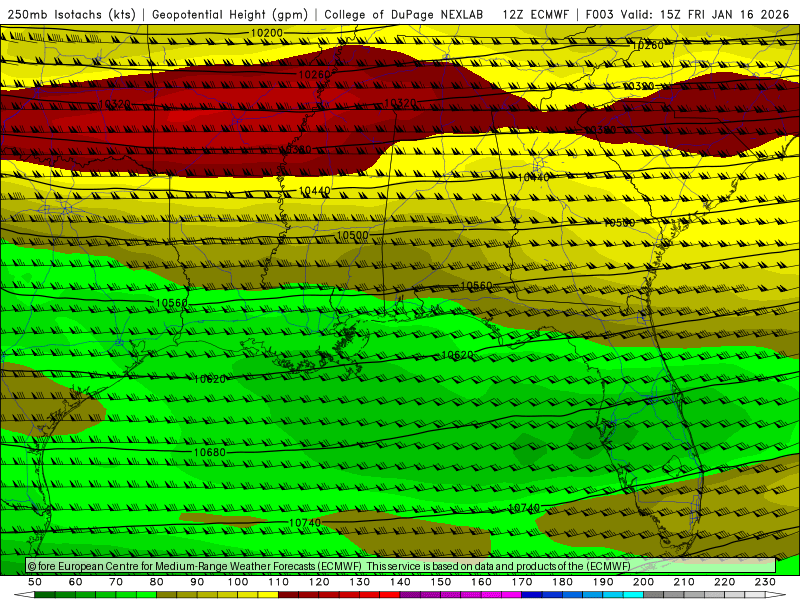
Task: Click the darkest green swatch under 50
Action: pos(45,595)
